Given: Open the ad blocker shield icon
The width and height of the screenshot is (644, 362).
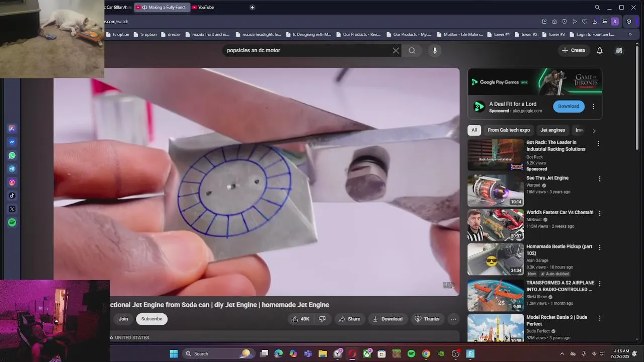Looking at the screenshot, I should (565, 22).
